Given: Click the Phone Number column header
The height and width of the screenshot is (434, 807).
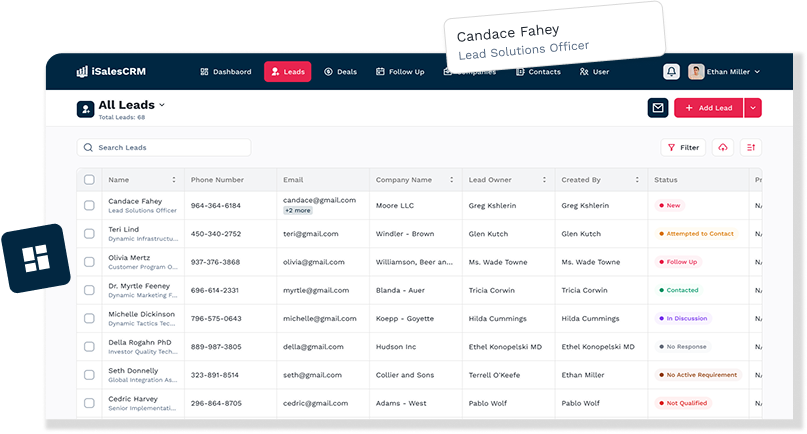Looking at the screenshot, I should (217, 180).
